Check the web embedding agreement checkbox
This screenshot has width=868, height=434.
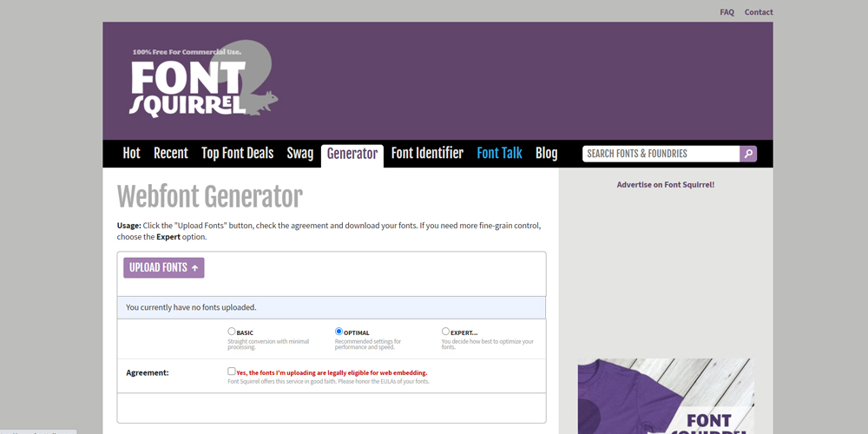point(232,372)
